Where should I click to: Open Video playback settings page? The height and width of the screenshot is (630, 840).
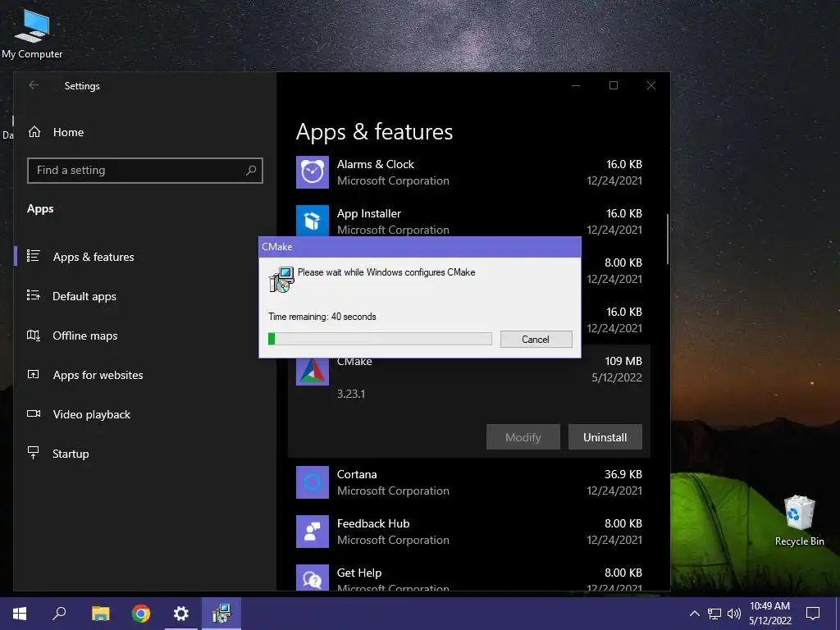(x=92, y=414)
